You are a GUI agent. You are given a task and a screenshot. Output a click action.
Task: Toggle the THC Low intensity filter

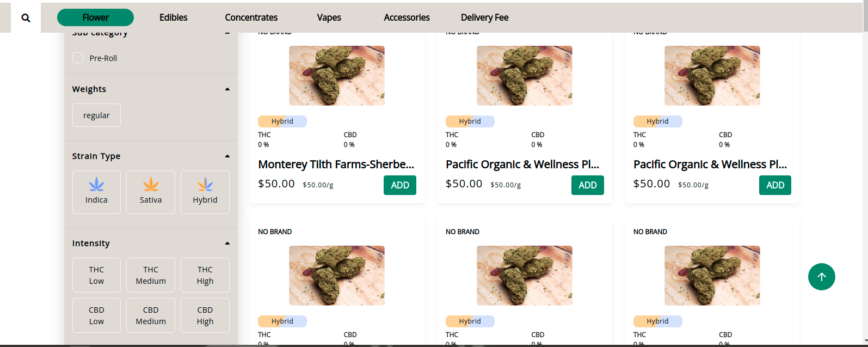[x=96, y=275]
